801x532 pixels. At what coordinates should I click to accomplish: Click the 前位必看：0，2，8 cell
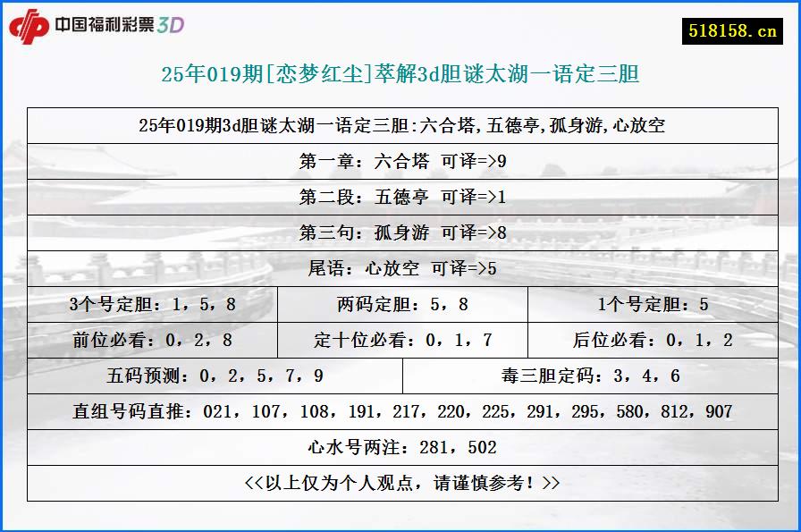pos(152,339)
